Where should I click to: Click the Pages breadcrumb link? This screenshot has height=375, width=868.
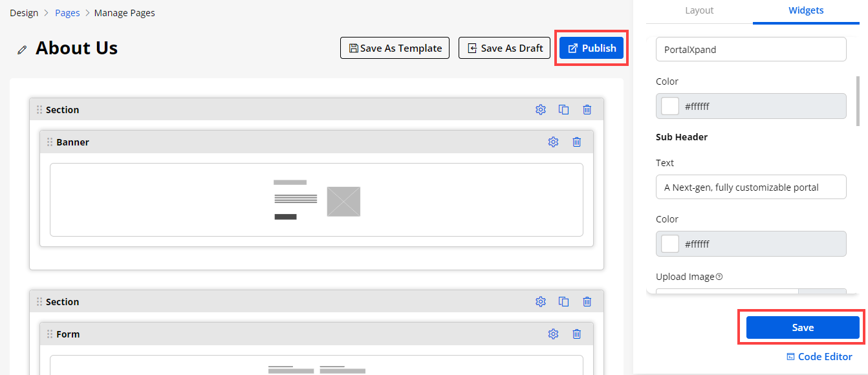point(67,13)
